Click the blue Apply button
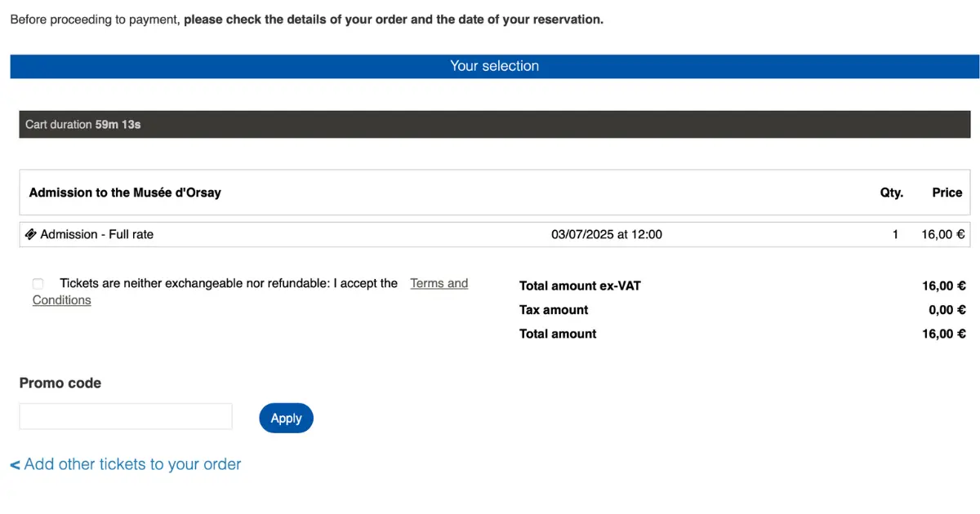980x514 pixels. pos(286,418)
